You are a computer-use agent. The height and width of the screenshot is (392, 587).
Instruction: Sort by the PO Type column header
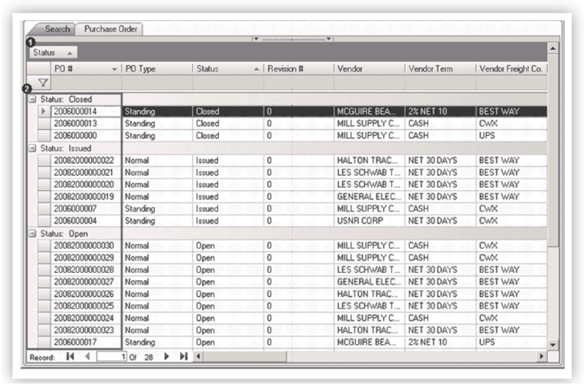click(155, 69)
